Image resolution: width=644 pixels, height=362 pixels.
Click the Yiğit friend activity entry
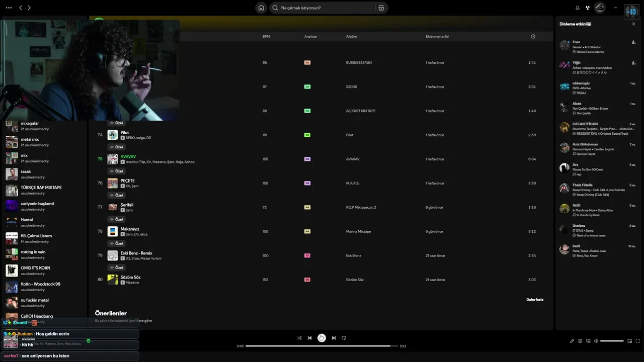point(598,67)
